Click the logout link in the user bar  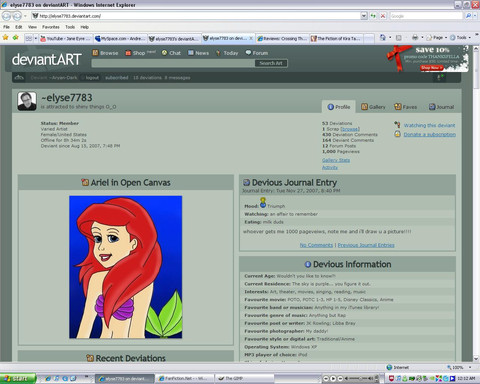tap(92, 78)
